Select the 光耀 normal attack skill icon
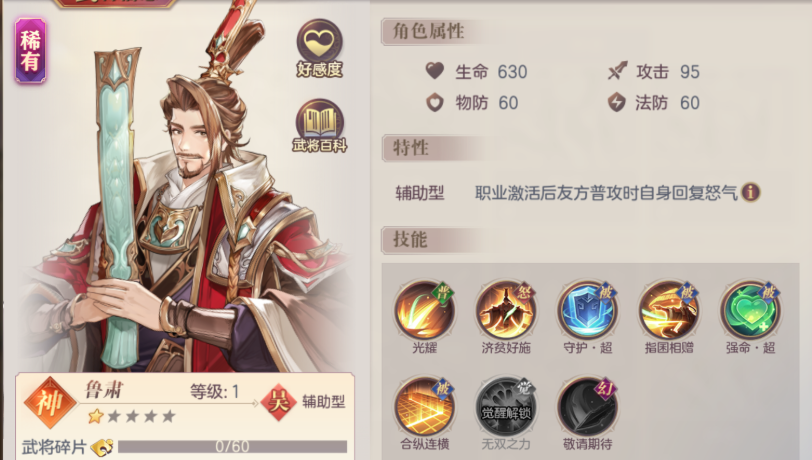This screenshot has height=460, width=812. pyautogui.click(x=425, y=310)
